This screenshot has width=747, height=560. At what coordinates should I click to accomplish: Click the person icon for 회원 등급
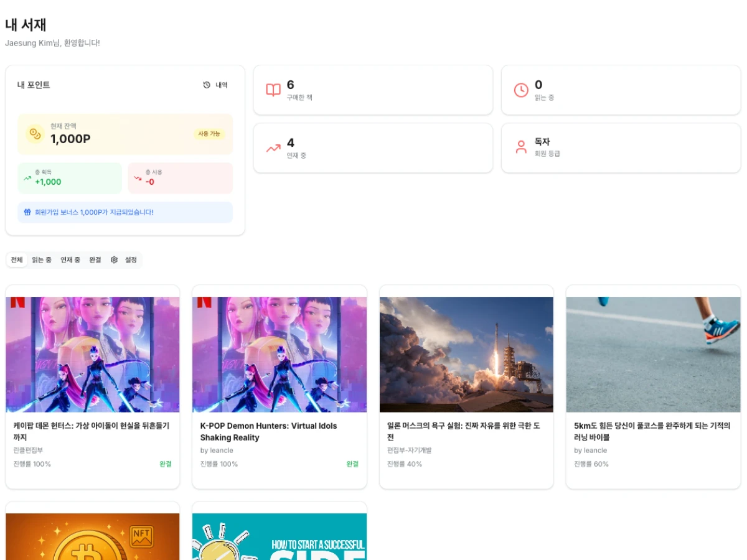tap(521, 147)
